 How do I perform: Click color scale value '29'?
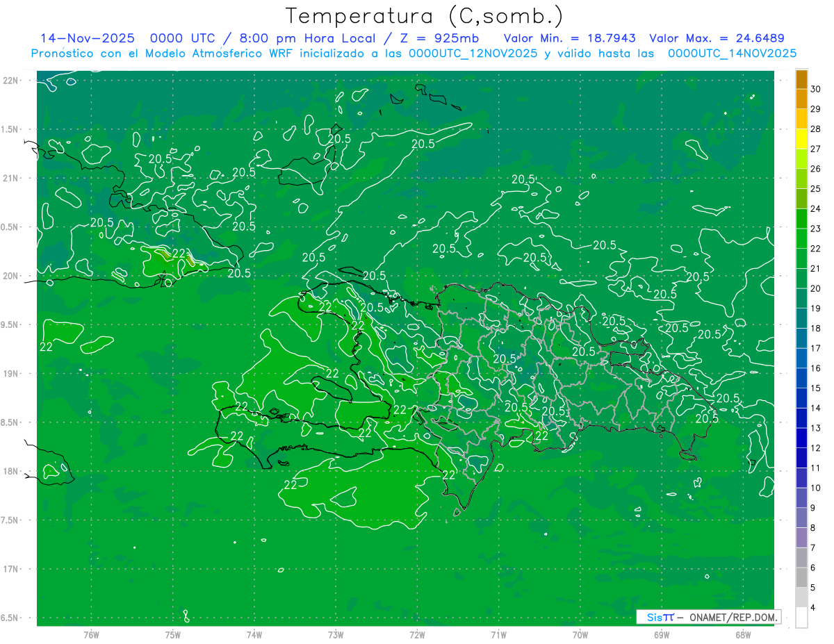815,109
